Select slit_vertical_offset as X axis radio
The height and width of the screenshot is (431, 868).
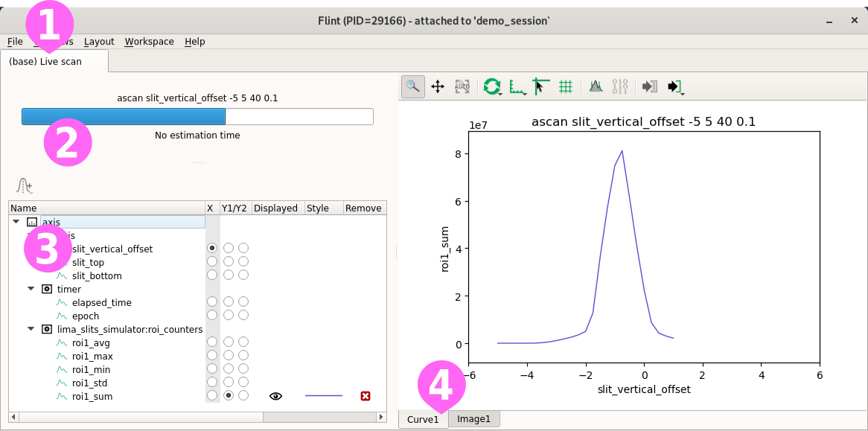click(x=212, y=248)
